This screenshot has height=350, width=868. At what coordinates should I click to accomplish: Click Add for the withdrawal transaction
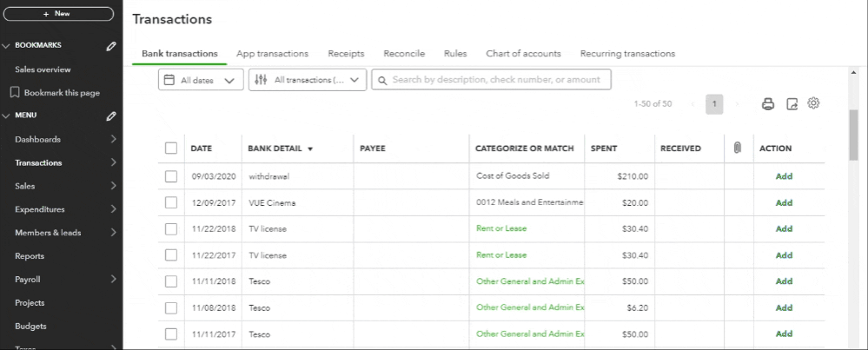[784, 176]
